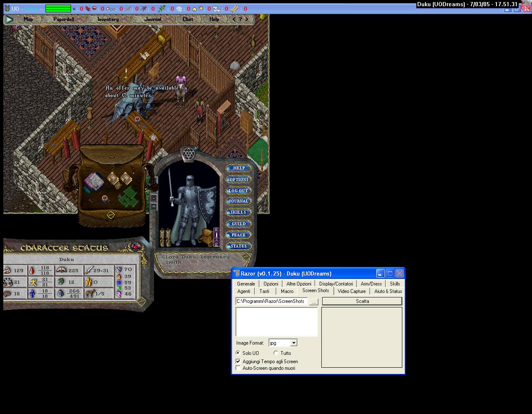This screenshot has width=532, height=414.
Task: Click OPTIONS button on the paperdoll
Action: tap(238, 179)
